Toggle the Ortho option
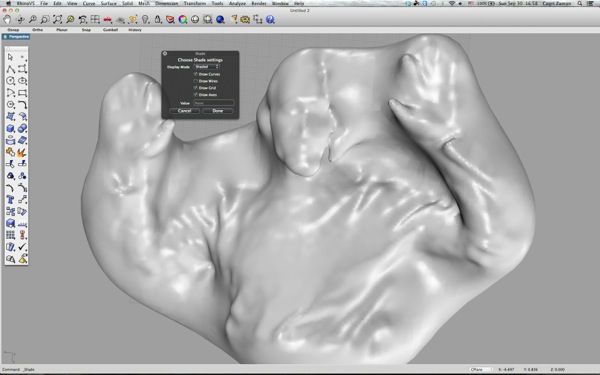Viewport: 600px width, 375px height. pos(38,30)
